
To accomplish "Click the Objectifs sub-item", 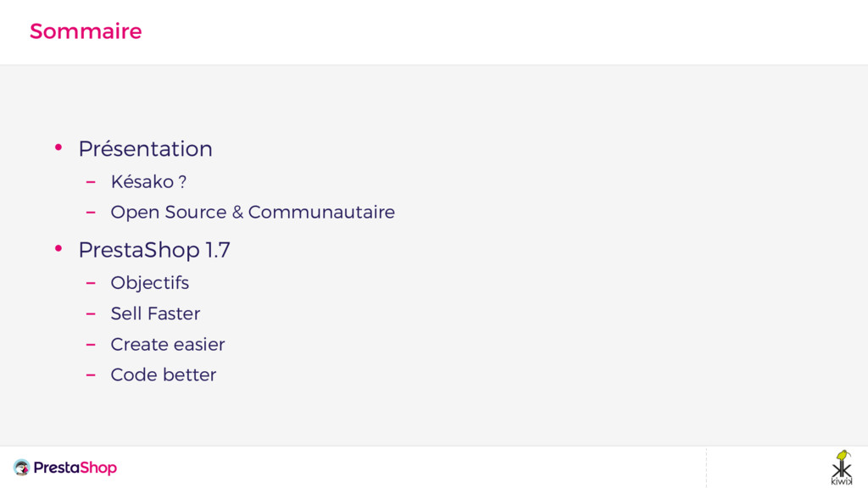I will coord(150,283).
